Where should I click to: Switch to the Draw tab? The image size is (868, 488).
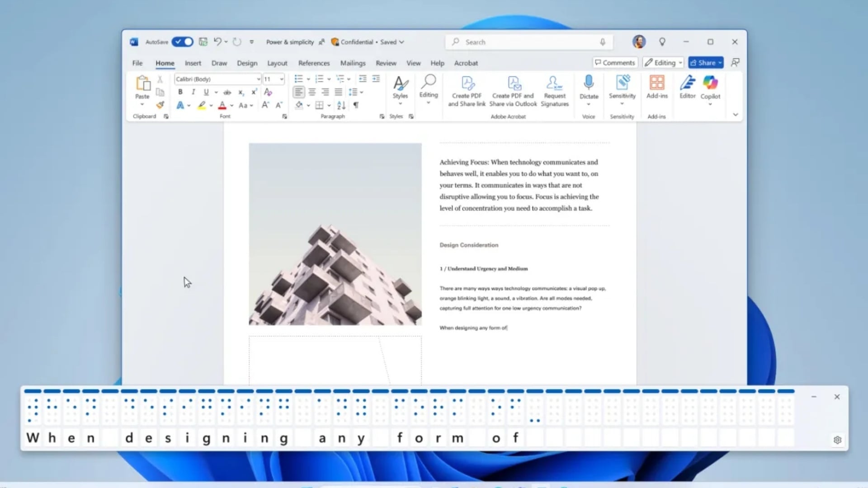219,63
